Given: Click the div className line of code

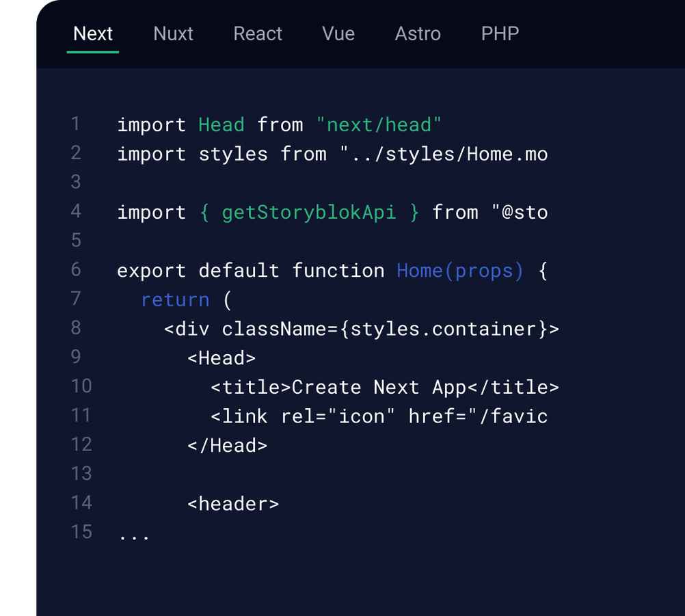Looking at the screenshot, I should point(362,329).
